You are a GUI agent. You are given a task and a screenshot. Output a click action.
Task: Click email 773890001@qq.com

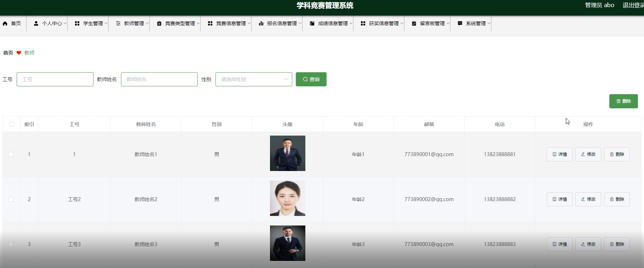[x=429, y=154]
